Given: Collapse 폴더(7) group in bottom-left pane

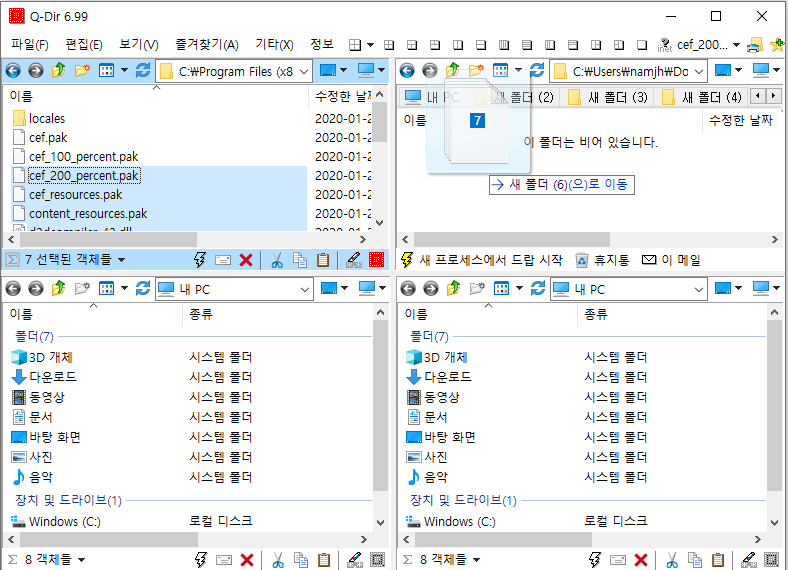Looking at the screenshot, I should pos(34,336).
